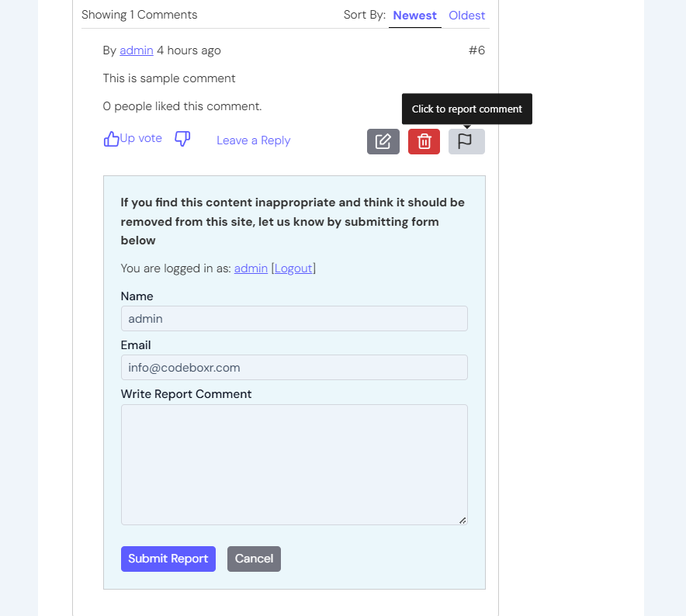Image resolution: width=686 pixels, height=616 pixels.
Task: Sort comments by Oldest
Action: [x=466, y=16]
